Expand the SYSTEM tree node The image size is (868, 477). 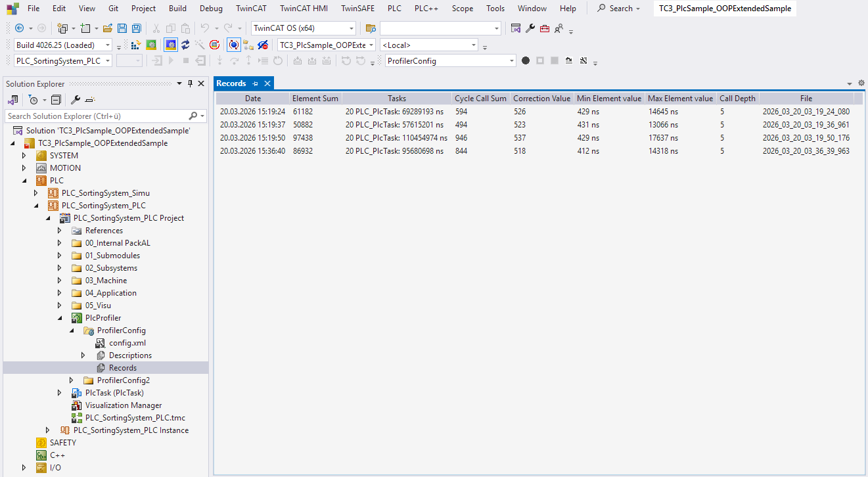click(x=24, y=156)
